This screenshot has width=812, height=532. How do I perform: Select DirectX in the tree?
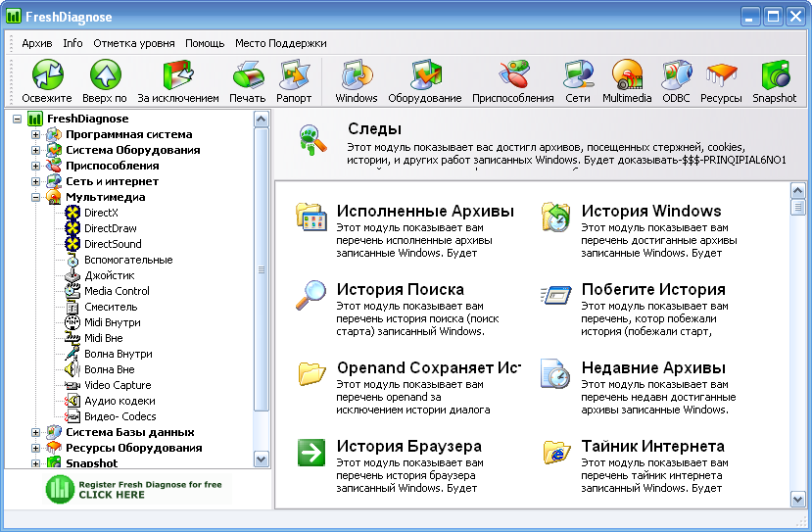coord(101,213)
